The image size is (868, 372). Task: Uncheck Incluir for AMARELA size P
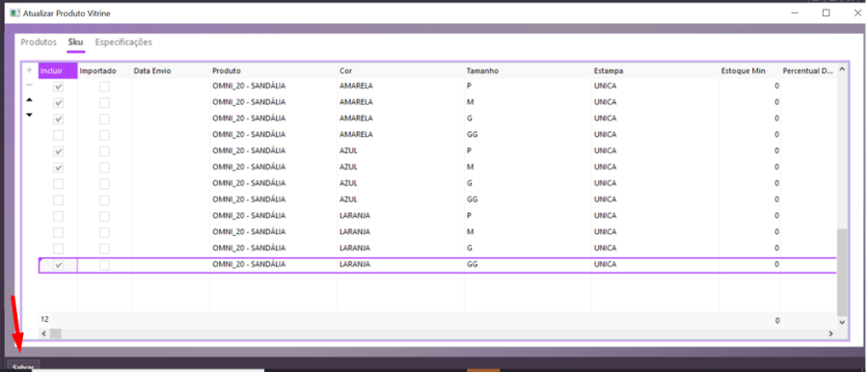pos(58,87)
